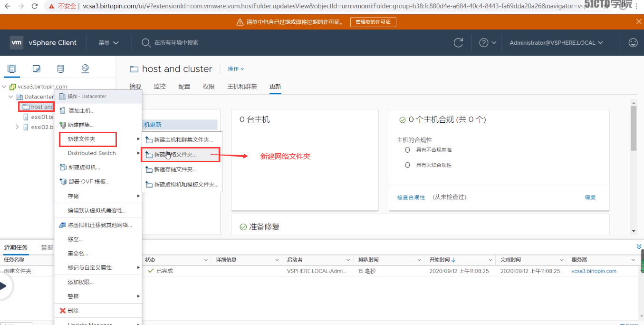Screen dimensions: 644x325
Task: Click the browser back arrow
Action: coord(8,6)
